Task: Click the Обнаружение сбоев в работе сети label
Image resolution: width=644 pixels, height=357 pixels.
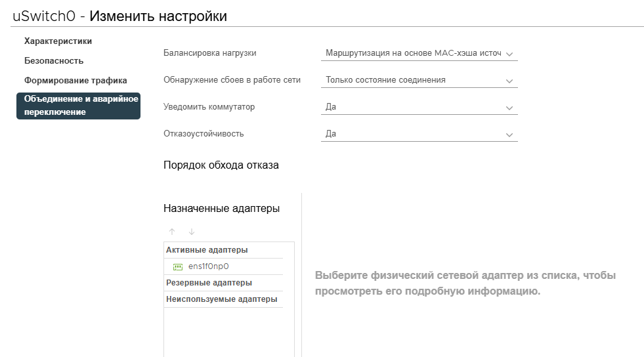Action: pyautogui.click(x=232, y=80)
